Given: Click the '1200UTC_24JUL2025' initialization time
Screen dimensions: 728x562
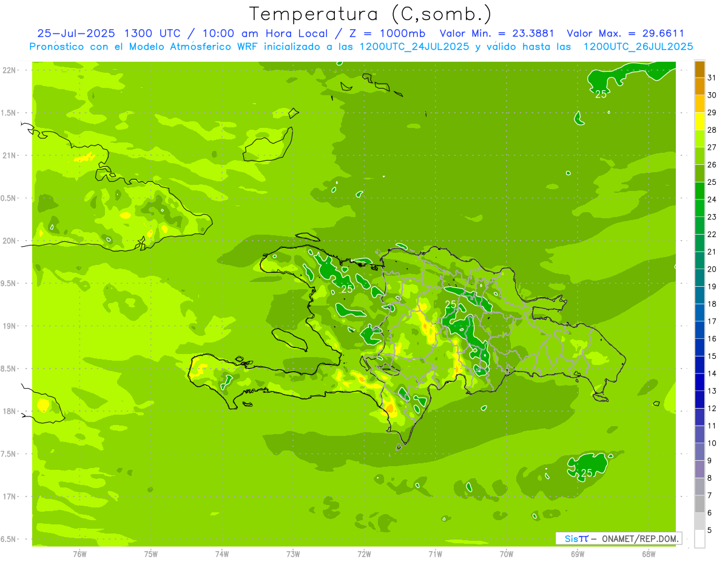Looking at the screenshot, I should pyautogui.click(x=414, y=47).
